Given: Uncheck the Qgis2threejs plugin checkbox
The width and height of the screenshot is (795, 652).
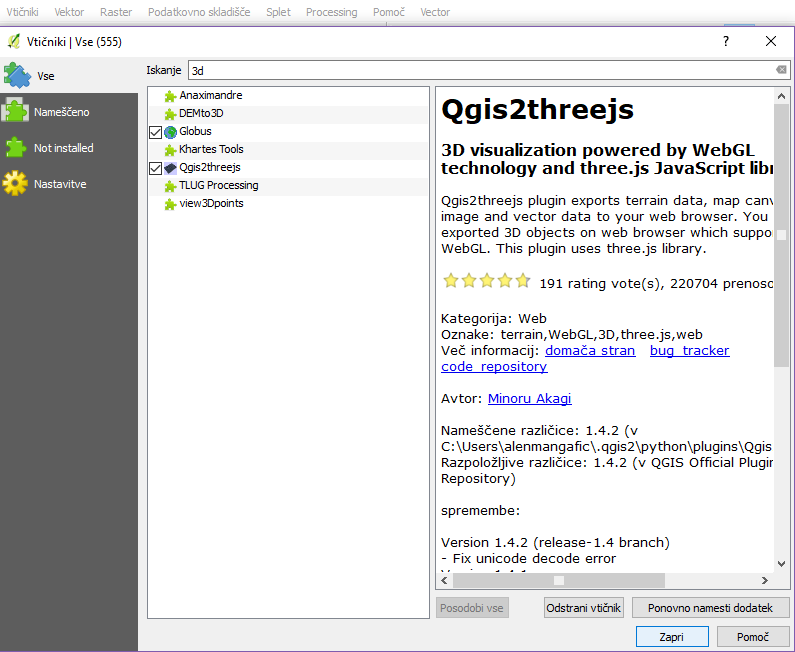Looking at the screenshot, I should [x=156, y=168].
